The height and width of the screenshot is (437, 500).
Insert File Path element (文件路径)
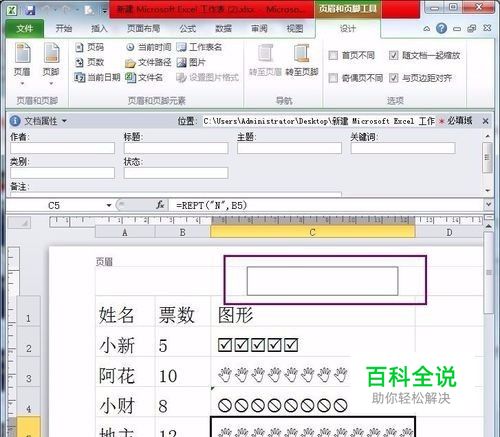[148, 62]
